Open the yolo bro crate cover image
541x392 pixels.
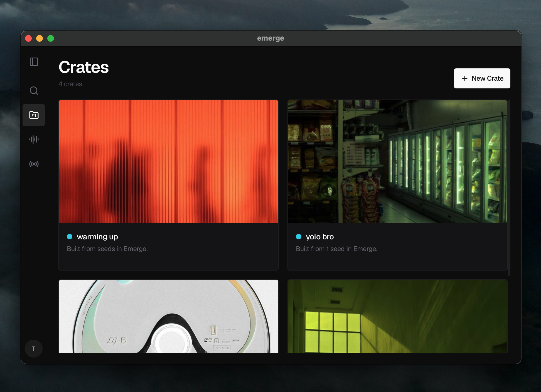397,162
